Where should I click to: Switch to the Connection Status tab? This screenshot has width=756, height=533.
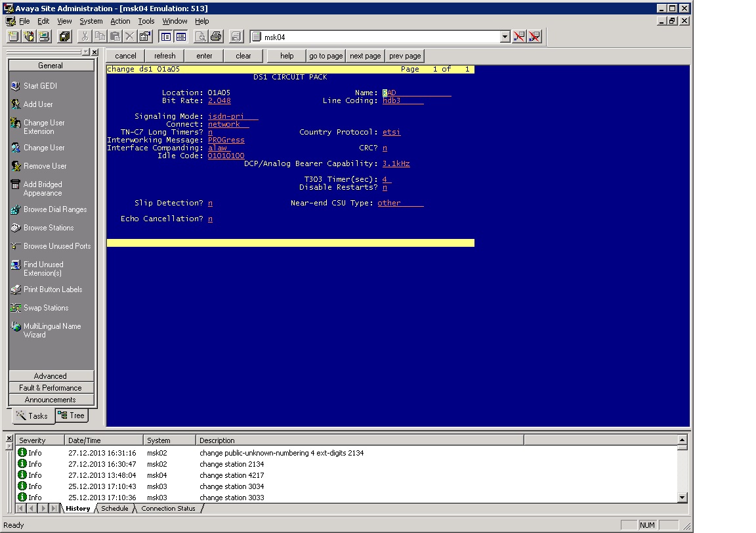click(168, 509)
